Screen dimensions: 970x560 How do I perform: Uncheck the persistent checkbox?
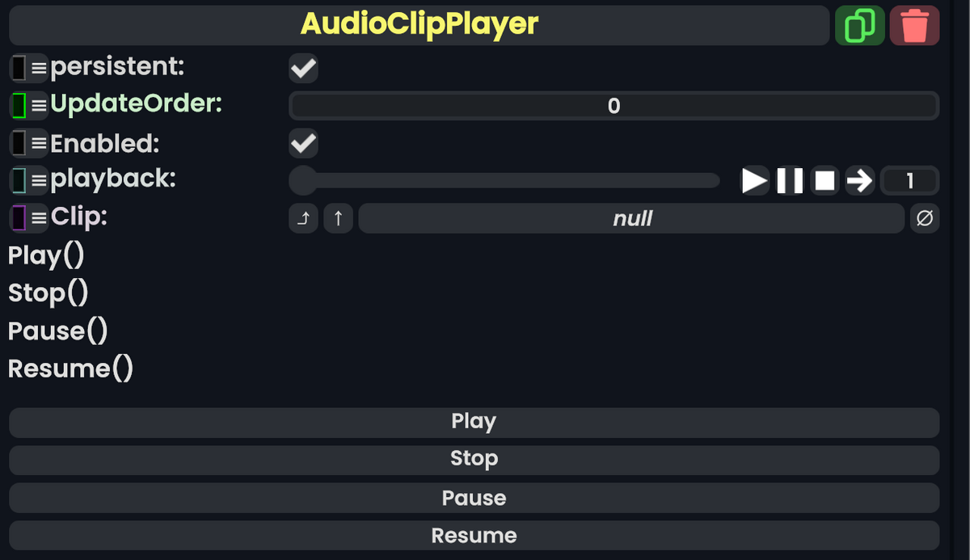point(302,68)
